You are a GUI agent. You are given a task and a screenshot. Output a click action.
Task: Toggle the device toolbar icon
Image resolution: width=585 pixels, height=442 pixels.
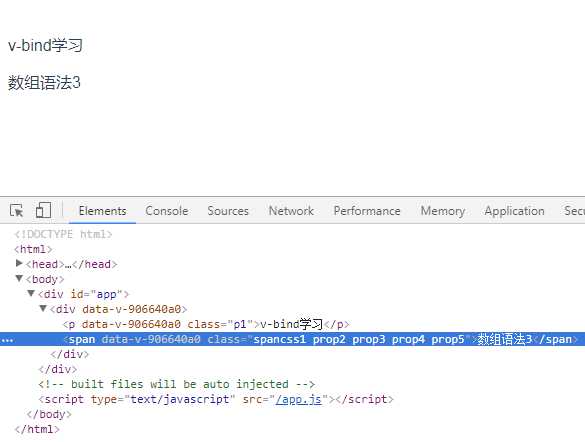point(43,210)
